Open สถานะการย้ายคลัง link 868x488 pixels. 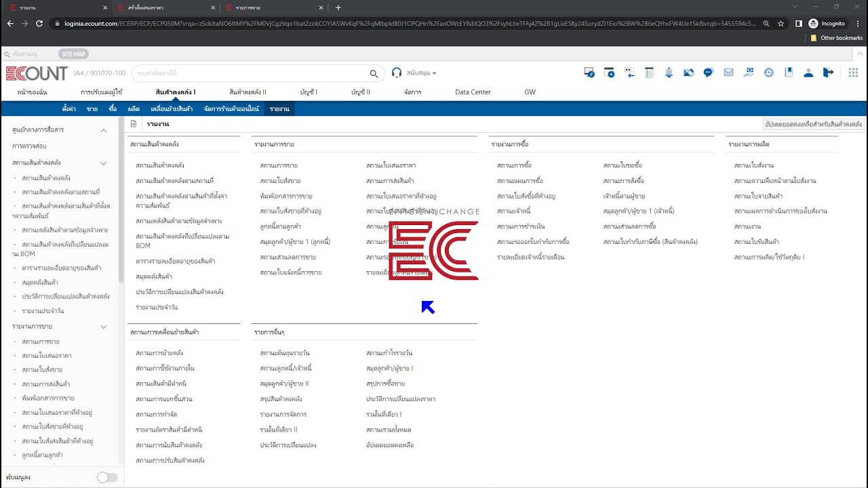[159, 353]
